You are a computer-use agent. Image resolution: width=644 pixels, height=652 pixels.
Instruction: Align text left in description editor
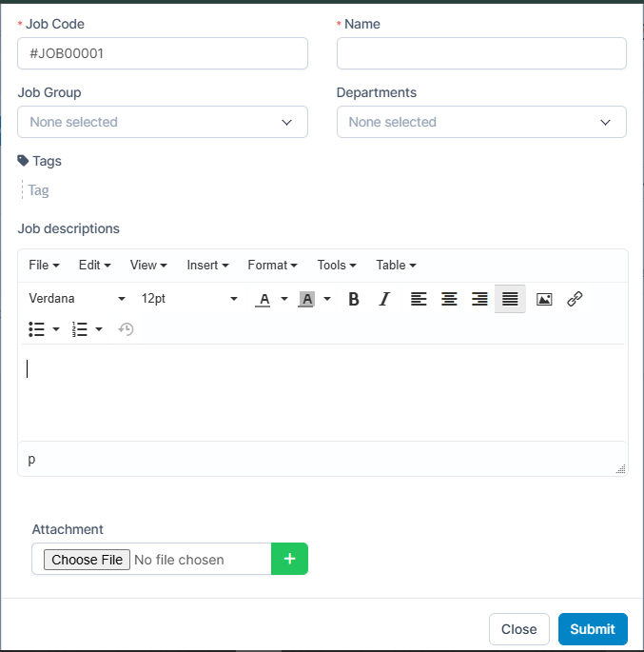pyautogui.click(x=419, y=299)
